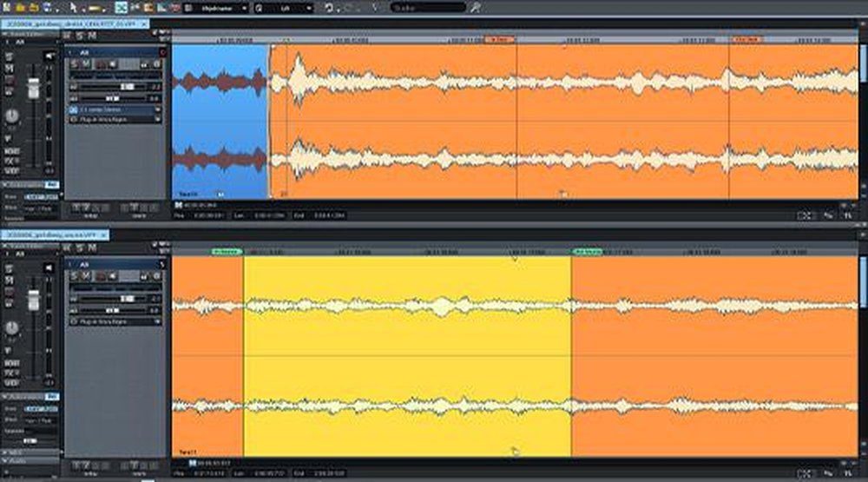
Task: Toggle global Mute above the lower project's track list
Action: pos(92,248)
